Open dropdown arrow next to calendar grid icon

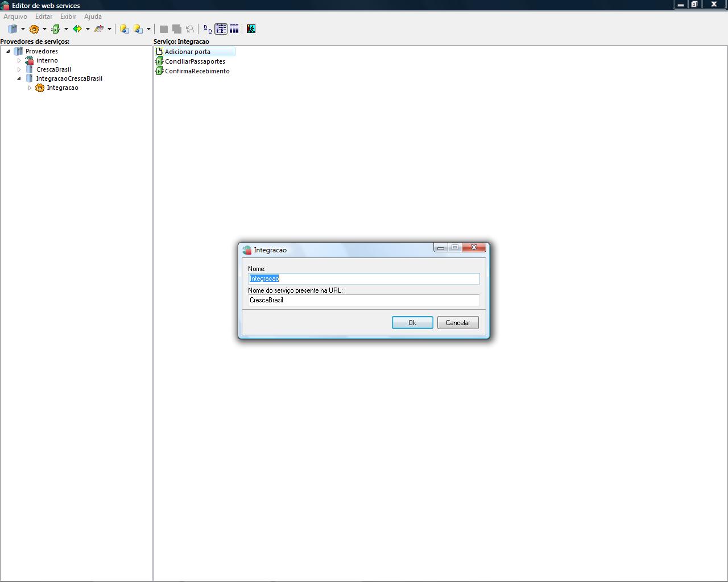tap(109, 29)
